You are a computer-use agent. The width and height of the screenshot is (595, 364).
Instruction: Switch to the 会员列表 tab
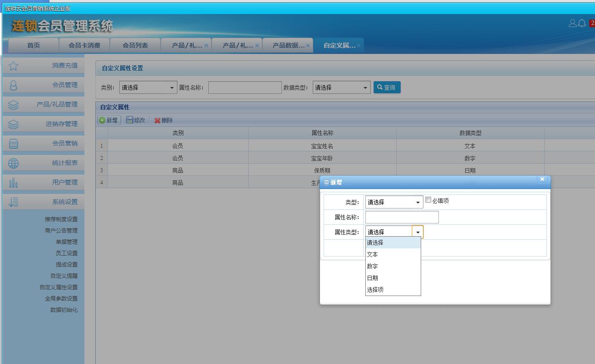[x=135, y=45]
